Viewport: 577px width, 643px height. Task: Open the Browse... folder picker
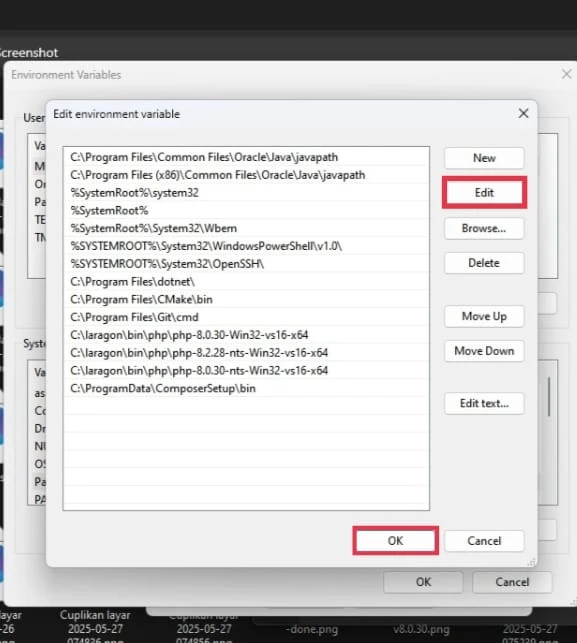(x=484, y=228)
